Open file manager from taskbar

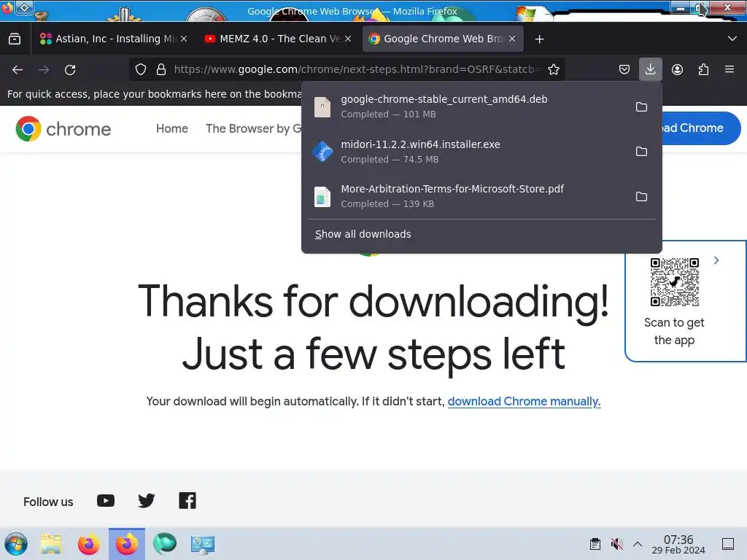click(51, 544)
